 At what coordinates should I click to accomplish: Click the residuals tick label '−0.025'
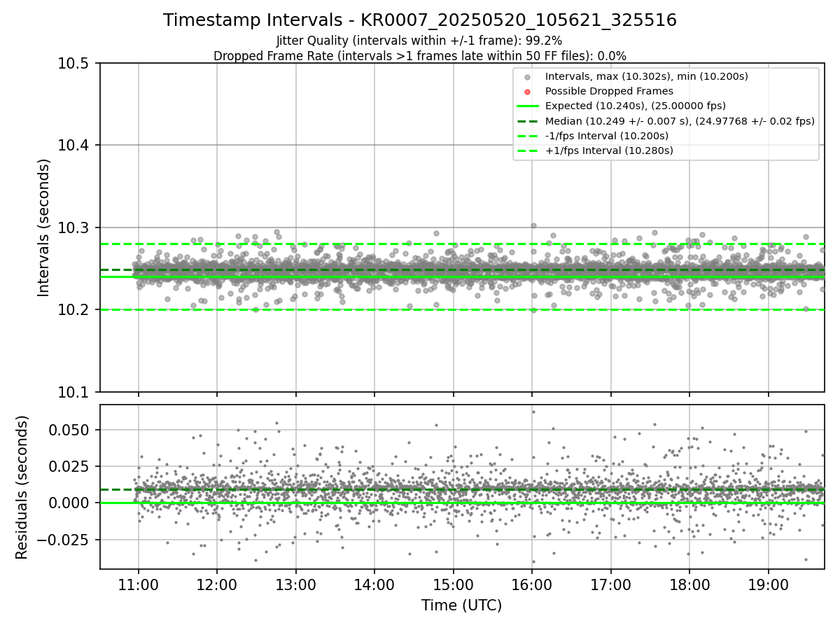(62, 539)
